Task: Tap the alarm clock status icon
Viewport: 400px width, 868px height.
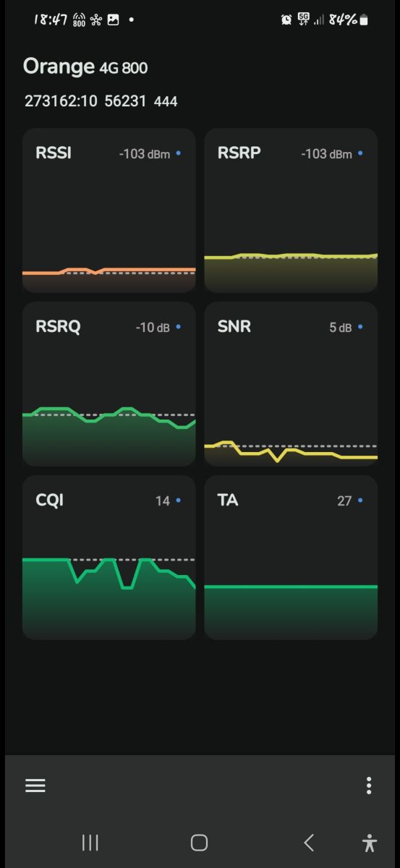Action: coord(286,20)
